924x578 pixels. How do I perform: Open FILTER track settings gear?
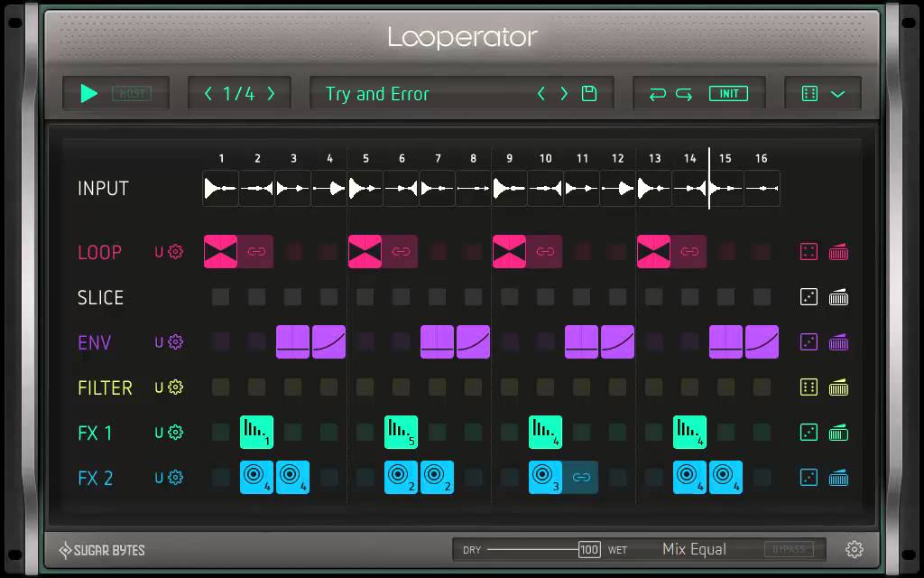click(x=176, y=387)
